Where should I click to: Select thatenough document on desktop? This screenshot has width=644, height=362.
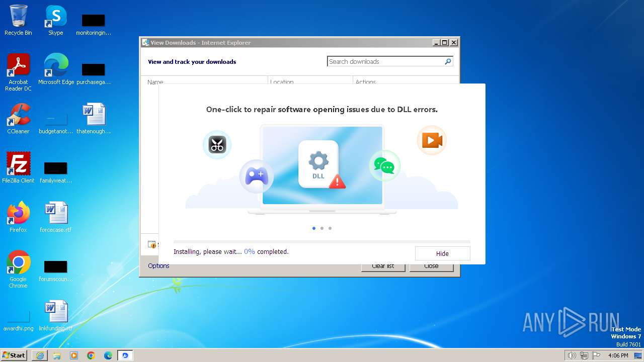[94, 119]
